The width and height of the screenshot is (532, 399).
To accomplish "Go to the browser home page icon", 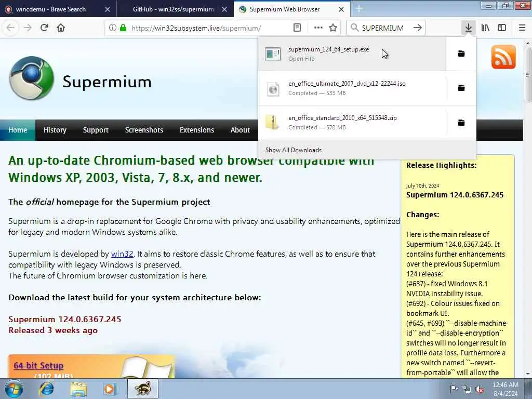I will coord(61,28).
